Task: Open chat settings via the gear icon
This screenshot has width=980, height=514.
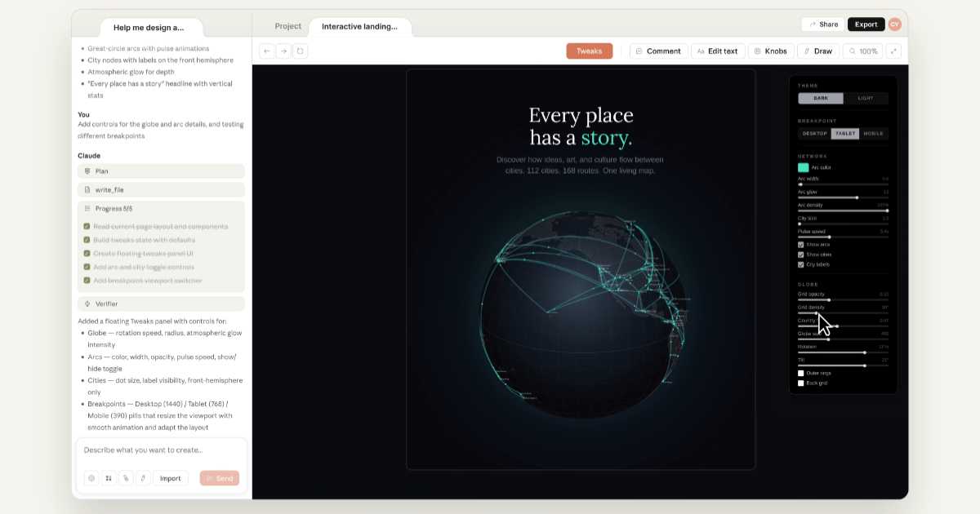Action: click(91, 478)
